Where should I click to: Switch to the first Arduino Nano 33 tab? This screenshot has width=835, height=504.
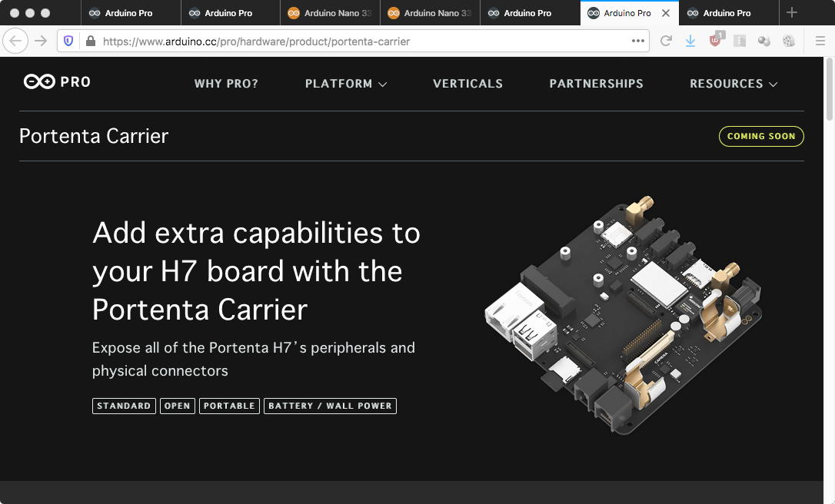(330, 13)
